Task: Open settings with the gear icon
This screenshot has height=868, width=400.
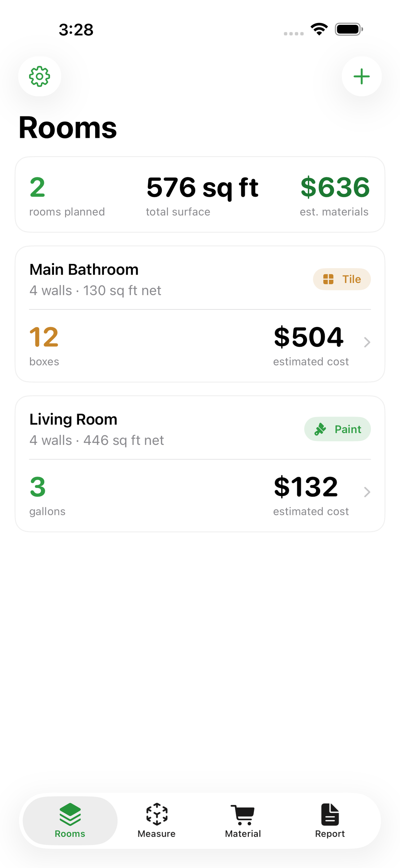Action: (x=40, y=76)
